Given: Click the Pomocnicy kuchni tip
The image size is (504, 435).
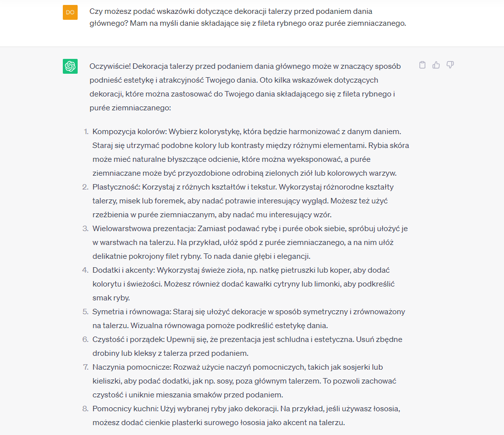Looking at the screenshot, I should click(x=246, y=416).
